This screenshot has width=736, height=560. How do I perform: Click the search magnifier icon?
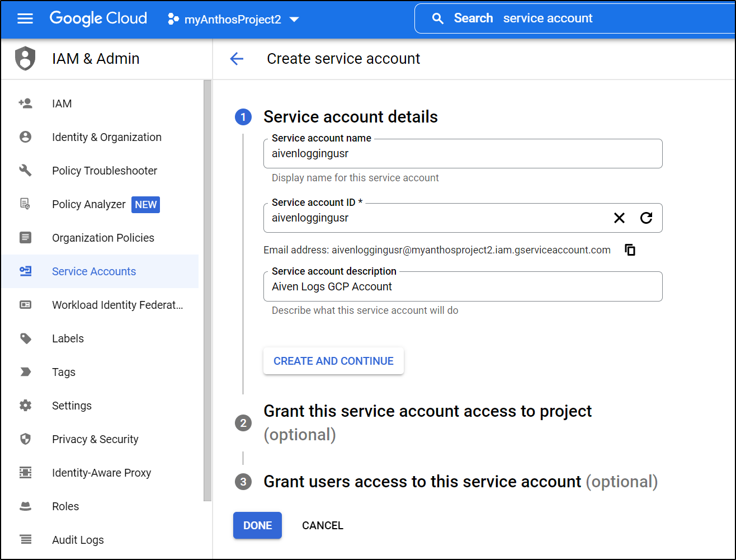point(438,18)
